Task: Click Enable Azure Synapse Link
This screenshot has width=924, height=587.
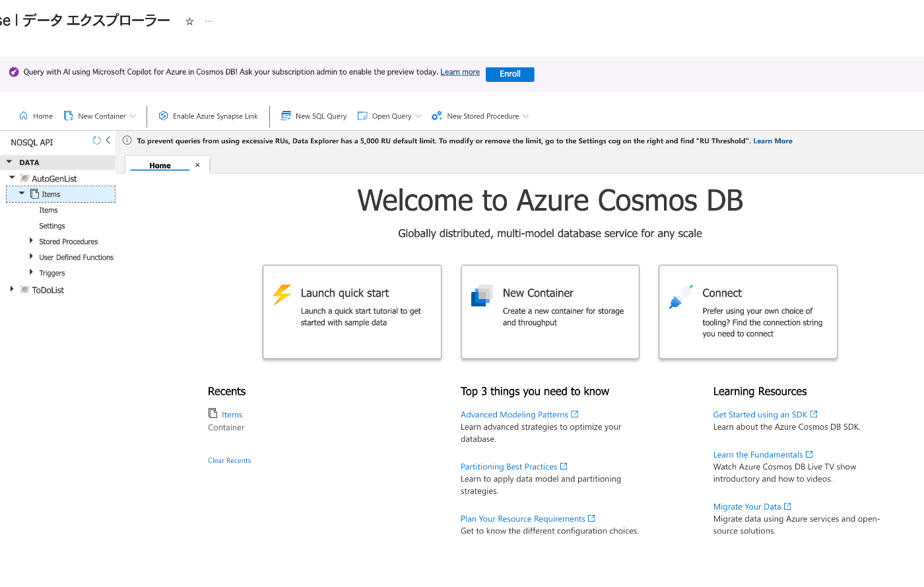Action: (208, 116)
